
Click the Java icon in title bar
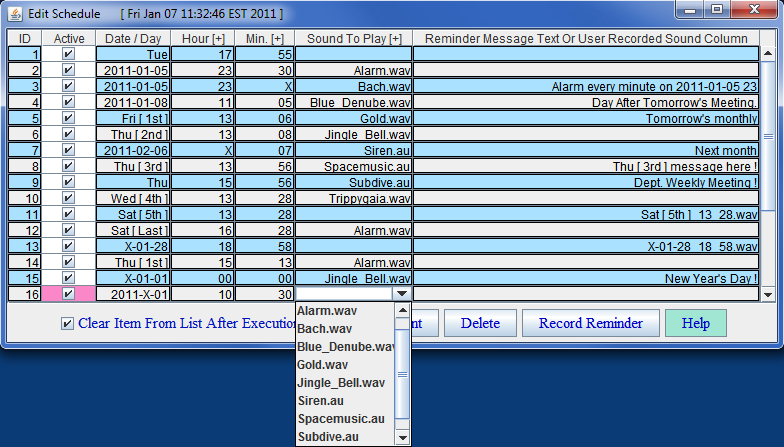(x=14, y=13)
